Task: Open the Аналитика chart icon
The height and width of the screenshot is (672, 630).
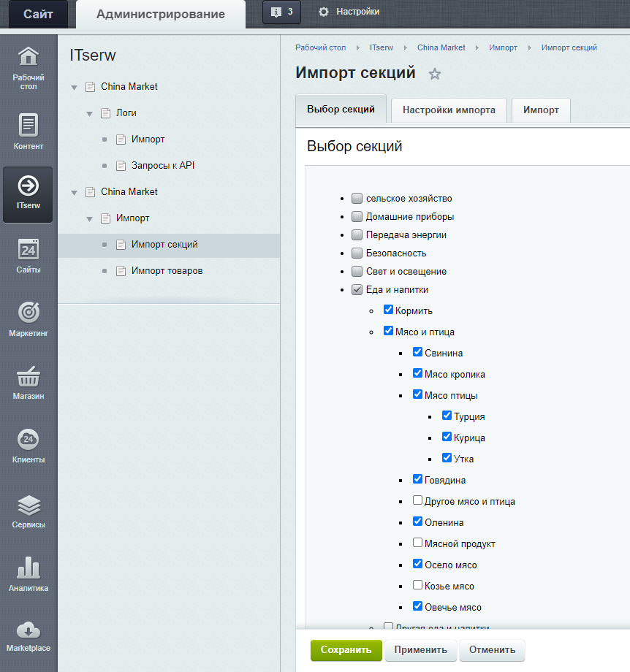Action: [x=28, y=568]
